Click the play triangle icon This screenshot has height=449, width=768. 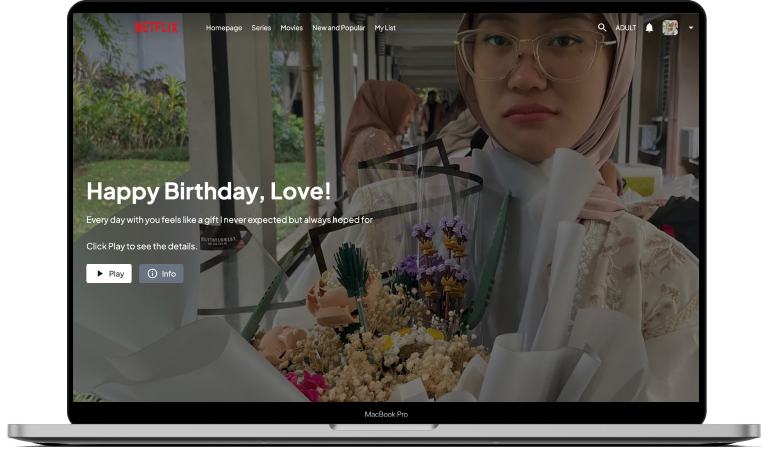[100, 274]
